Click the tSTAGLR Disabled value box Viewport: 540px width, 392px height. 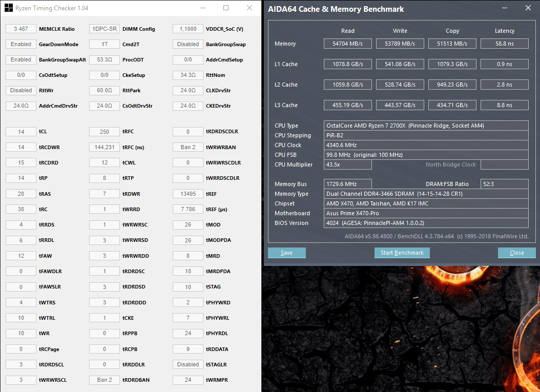click(x=188, y=364)
